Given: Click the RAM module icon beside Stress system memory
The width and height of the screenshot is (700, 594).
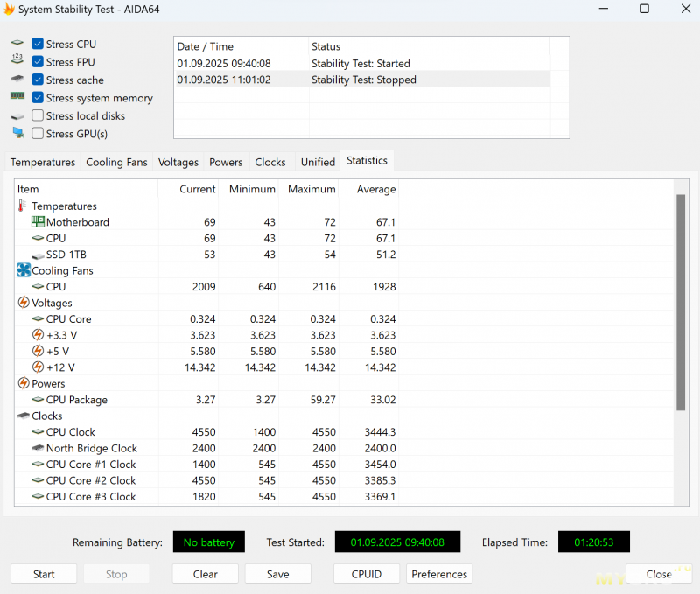Looking at the screenshot, I should (17, 96).
